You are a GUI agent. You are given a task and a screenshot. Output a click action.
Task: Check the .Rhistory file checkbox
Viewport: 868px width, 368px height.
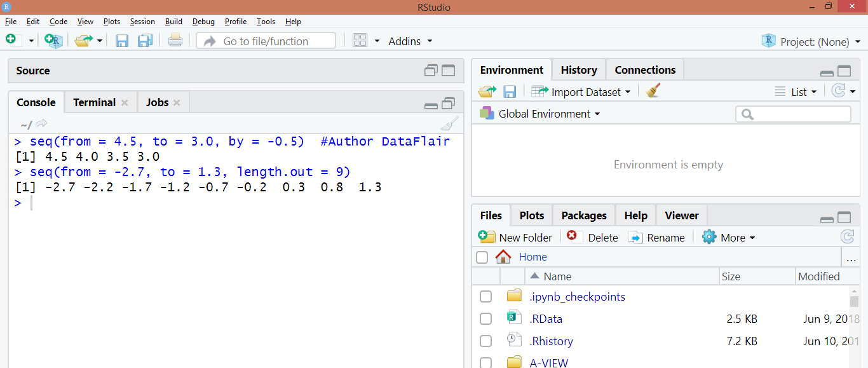(x=485, y=341)
